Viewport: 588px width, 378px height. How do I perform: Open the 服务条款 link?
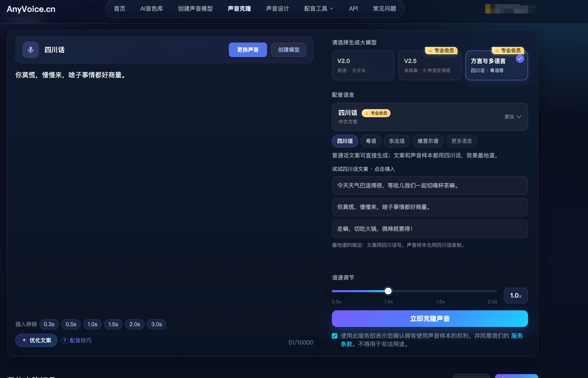517,336
